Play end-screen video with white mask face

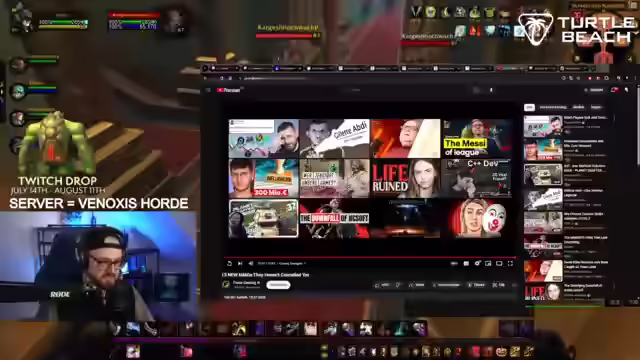(477, 218)
